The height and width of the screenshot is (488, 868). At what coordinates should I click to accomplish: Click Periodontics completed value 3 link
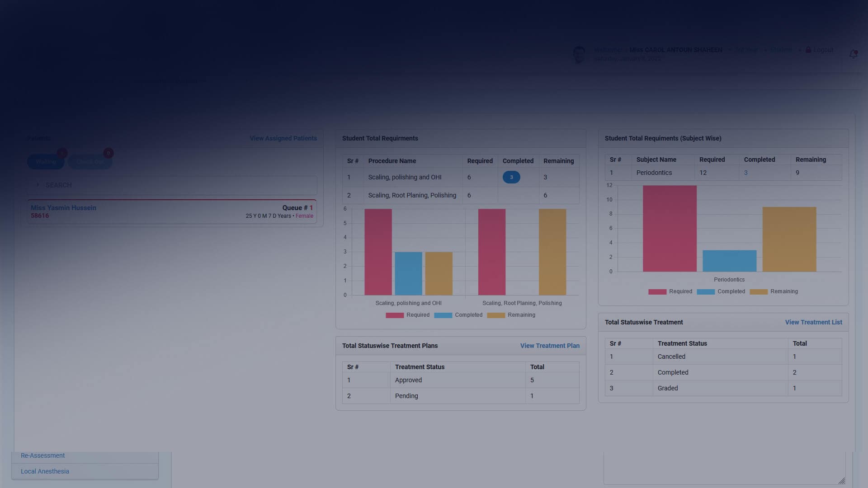[x=745, y=173]
